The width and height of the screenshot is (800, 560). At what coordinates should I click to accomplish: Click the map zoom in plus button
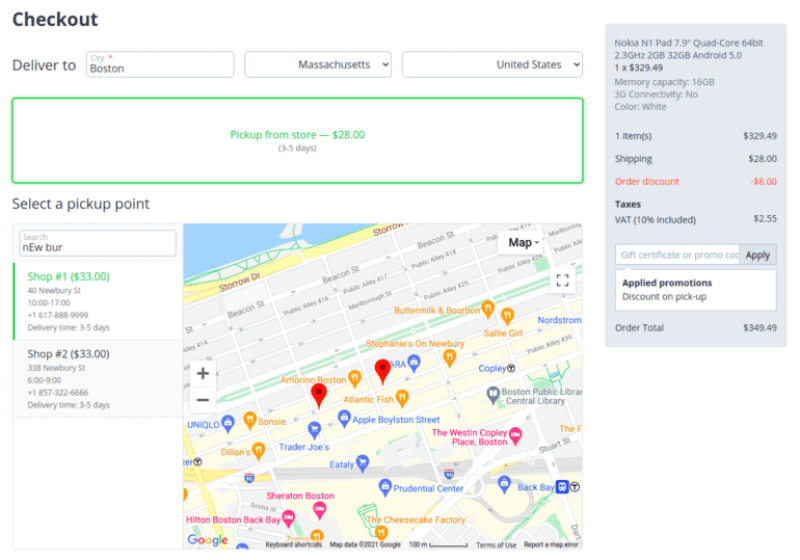(x=202, y=374)
